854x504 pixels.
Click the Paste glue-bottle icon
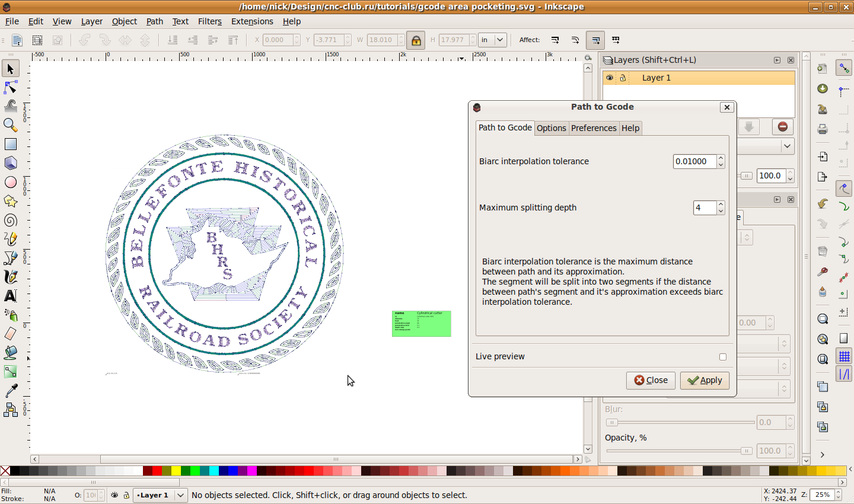coord(823,292)
